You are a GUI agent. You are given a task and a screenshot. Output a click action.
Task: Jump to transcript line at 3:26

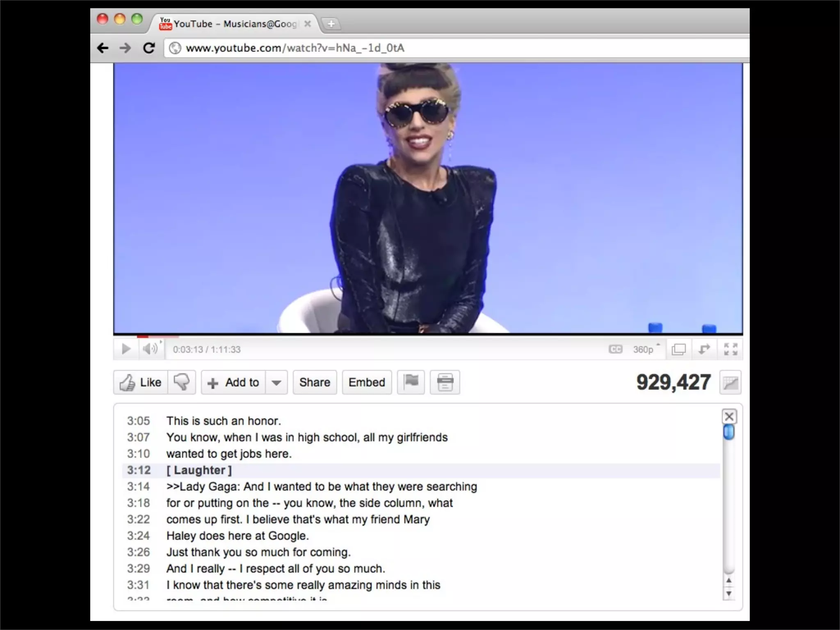(258, 552)
